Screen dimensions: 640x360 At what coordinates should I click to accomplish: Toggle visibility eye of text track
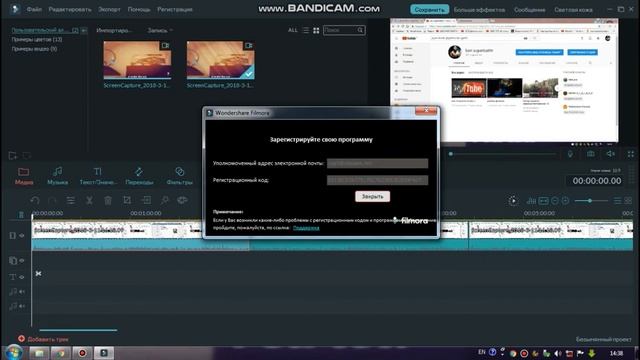click(22, 277)
